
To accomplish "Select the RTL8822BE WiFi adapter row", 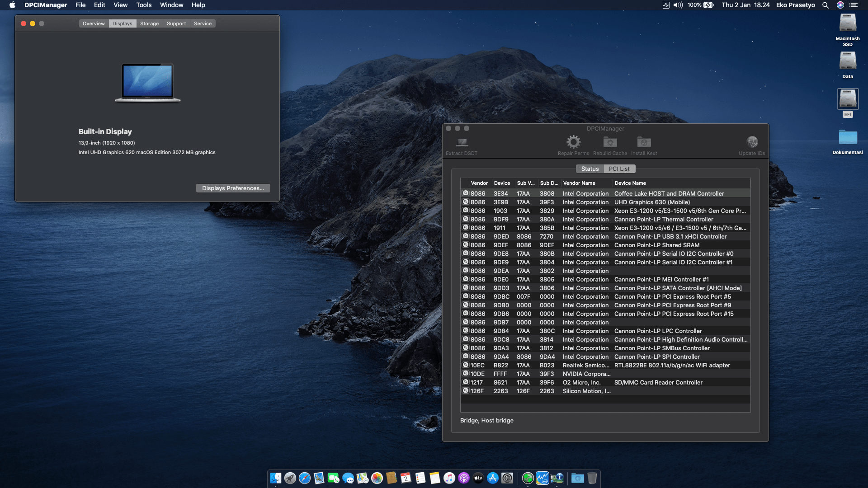I will (x=605, y=365).
